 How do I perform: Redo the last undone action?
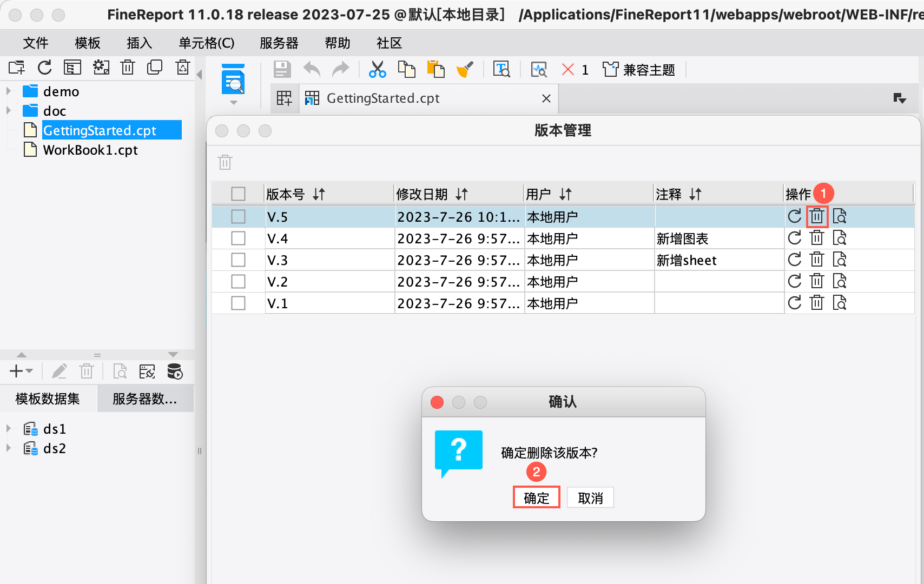click(x=340, y=69)
